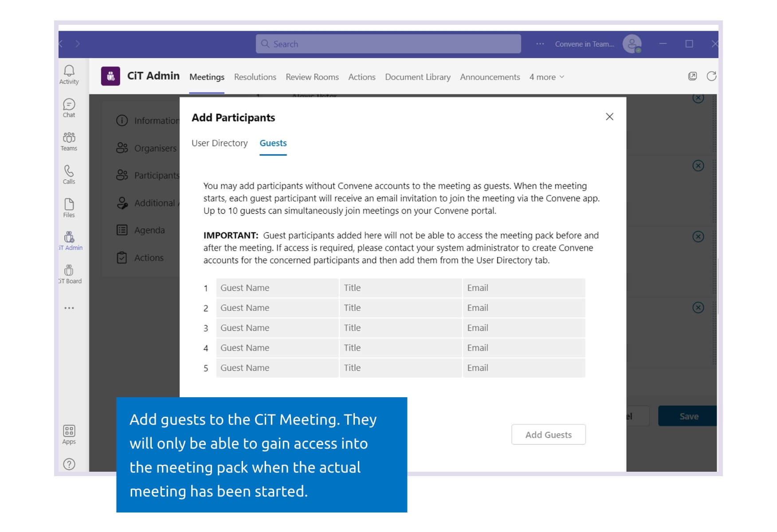Screen dimensions: 777x532
Task: Expand the '4 more' tabs dropdown
Action: 547,77
